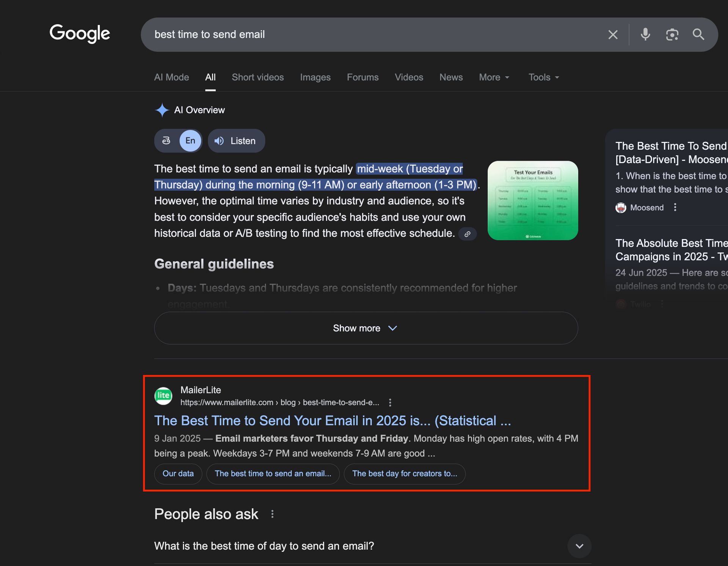Switch AI Overview language to En
This screenshot has width=728, height=566.
190,141
